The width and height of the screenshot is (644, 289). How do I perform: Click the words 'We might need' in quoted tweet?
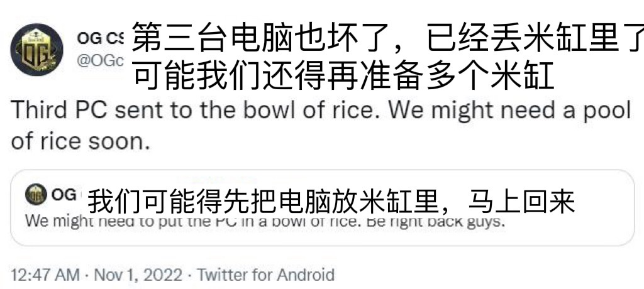[x=76, y=222]
